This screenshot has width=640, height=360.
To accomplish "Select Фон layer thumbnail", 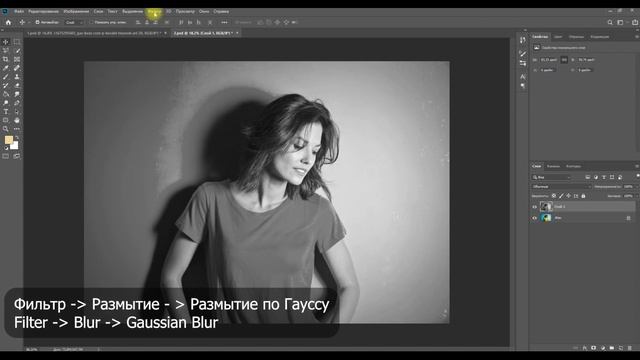I will tap(546, 218).
